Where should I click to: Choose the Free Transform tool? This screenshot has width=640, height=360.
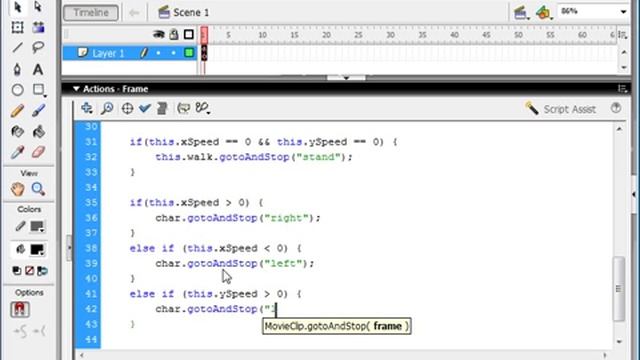[x=17, y=27]
